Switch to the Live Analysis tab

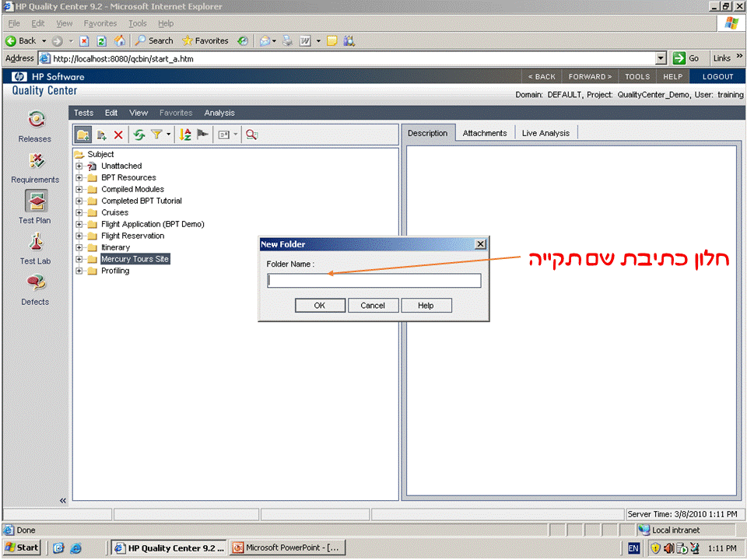(x=545, y=133)
